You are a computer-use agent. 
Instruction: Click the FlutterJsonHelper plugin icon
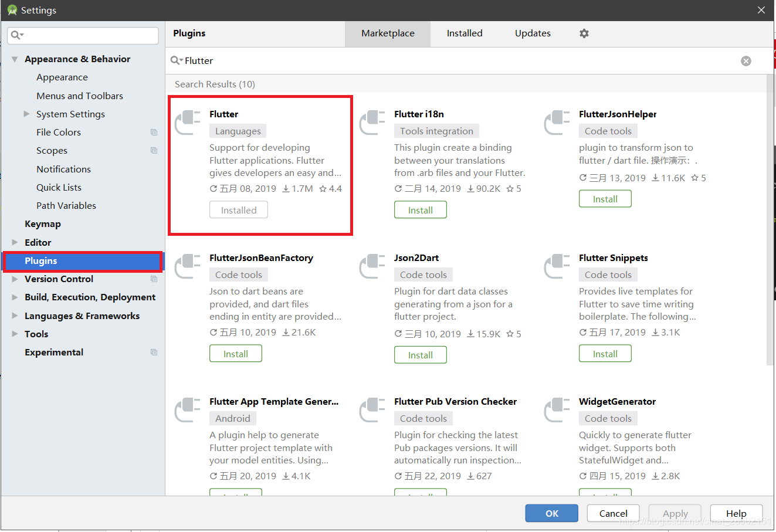coord(558,123)
